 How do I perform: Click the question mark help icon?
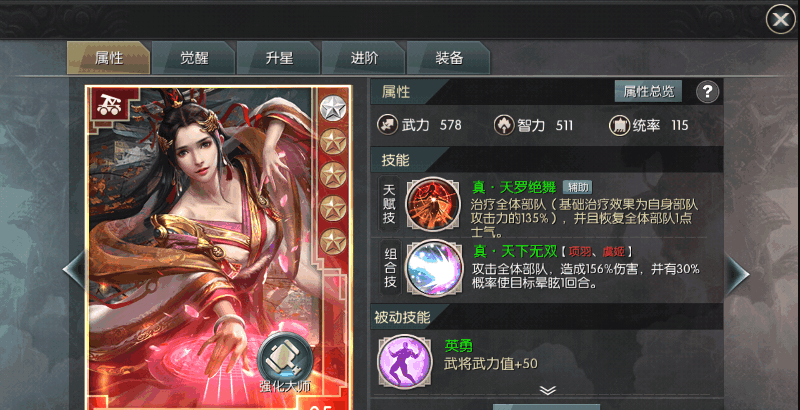(x=707, y=92)
